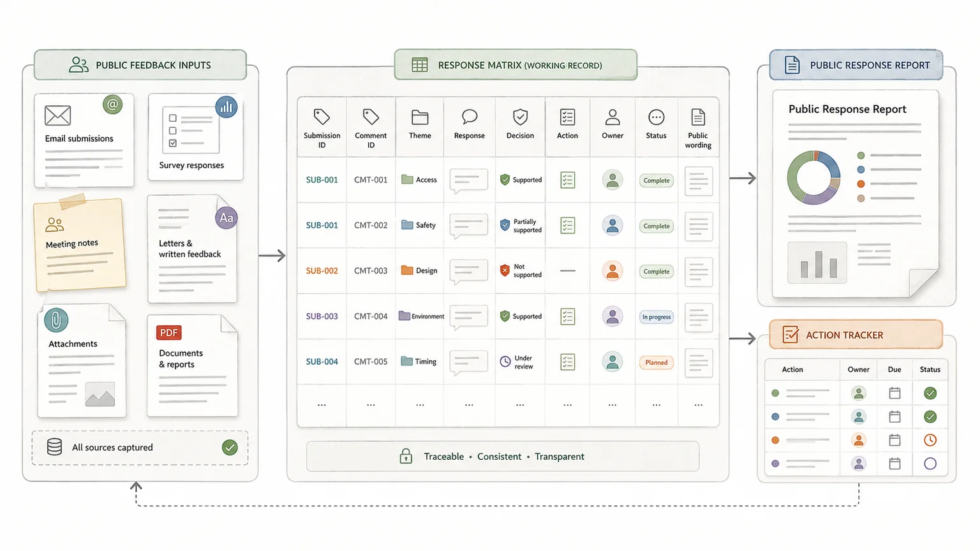The image size is (980, 551).
Task: Click the Access theme folder in CMT-001 row
Action: 407,179
